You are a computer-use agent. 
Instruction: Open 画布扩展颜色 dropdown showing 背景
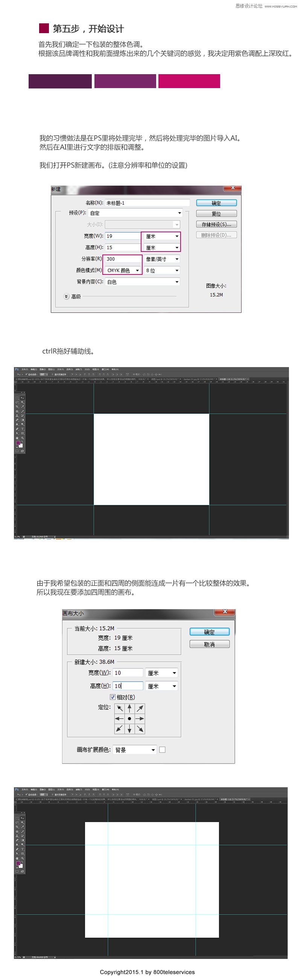point(135,750)
